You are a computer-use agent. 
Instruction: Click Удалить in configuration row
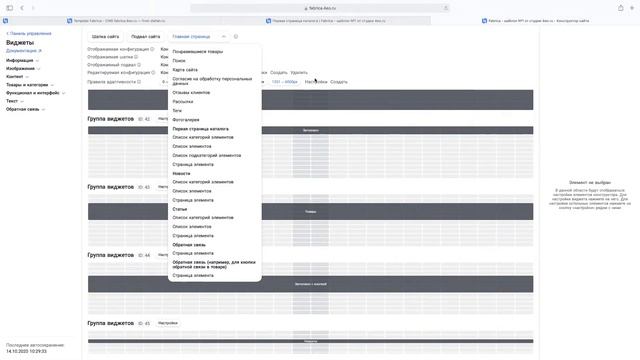[x=299, y=72]
